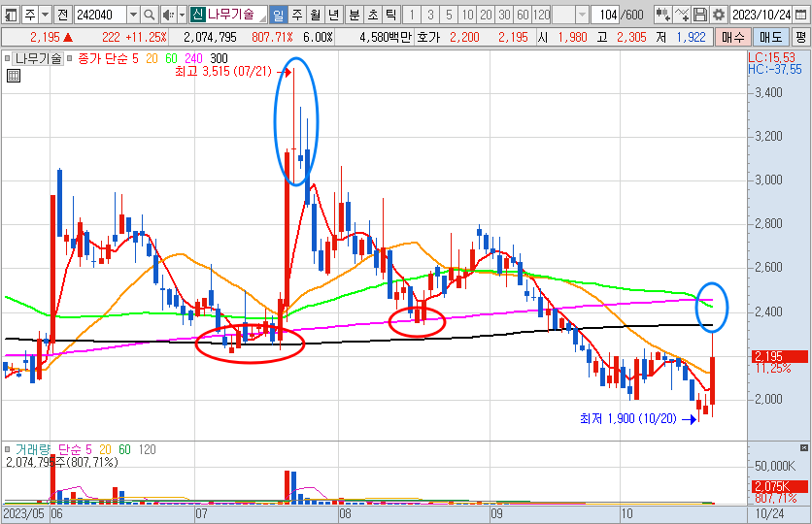Screen dimensions: 812x524
Task: Click the candlestick add chart icon
Action: pyautogui.click(x=662, y=15)
